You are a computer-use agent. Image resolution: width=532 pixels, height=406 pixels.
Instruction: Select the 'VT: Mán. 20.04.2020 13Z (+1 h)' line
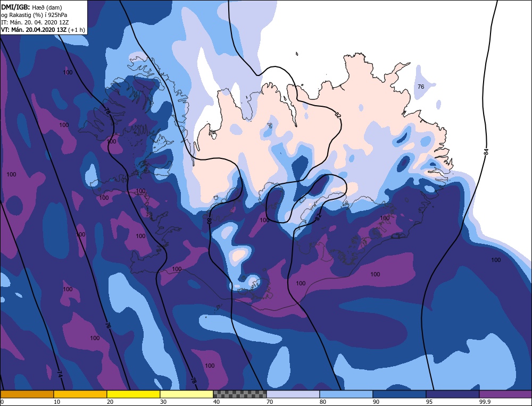(43, 30)
